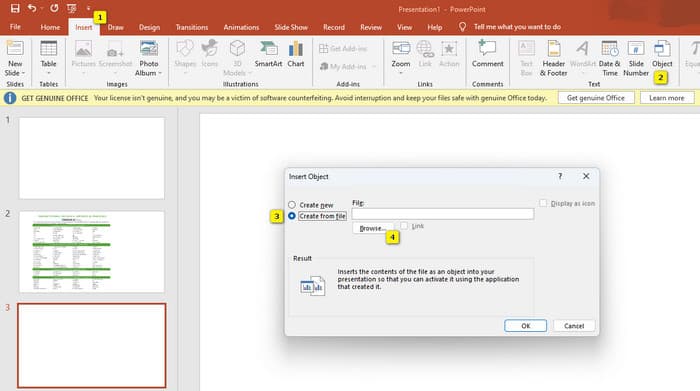
Task: Open dialog help question mark
Action: click(560, 176)
